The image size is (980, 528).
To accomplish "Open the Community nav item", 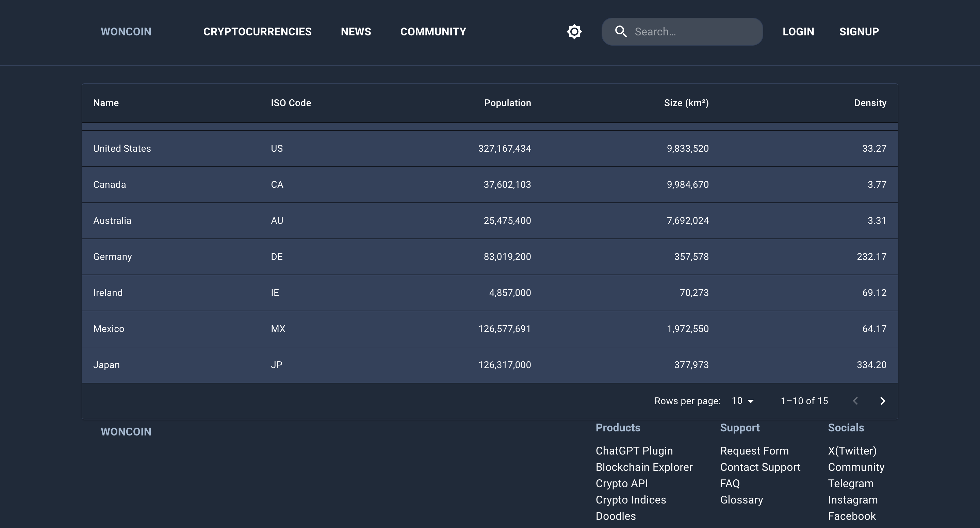I will 433,32.
